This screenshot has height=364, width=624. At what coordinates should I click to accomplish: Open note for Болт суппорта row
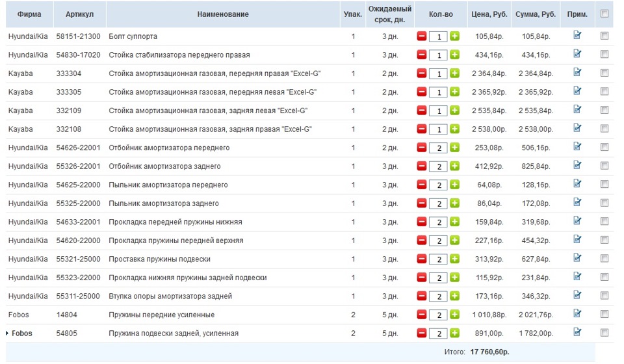click(x=577, y=35)
